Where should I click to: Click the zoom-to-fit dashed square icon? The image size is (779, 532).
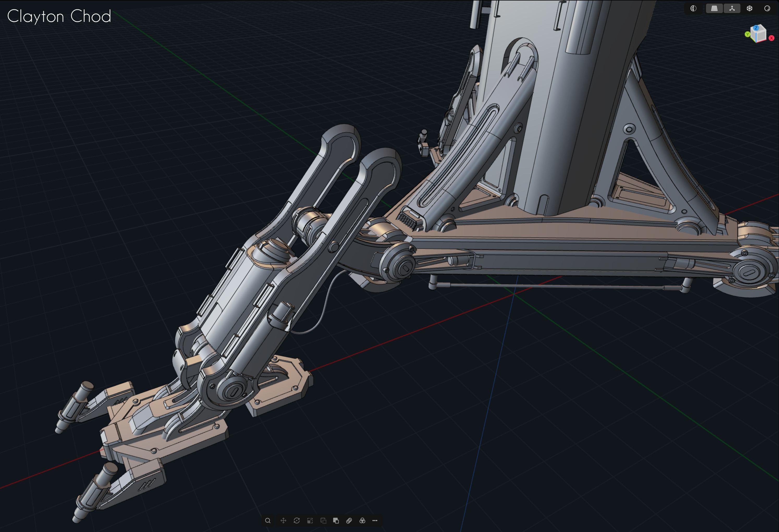point(310,521)
